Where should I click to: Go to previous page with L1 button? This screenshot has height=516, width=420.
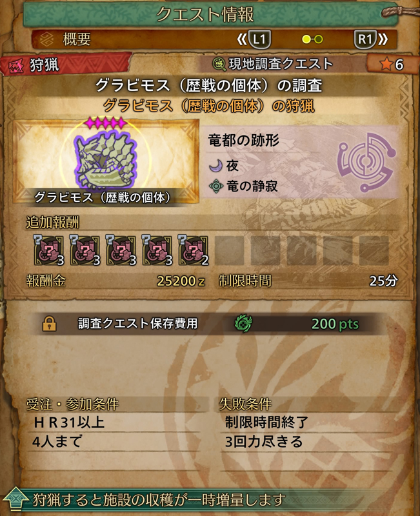pyautogui.click(x=254, y=39)
